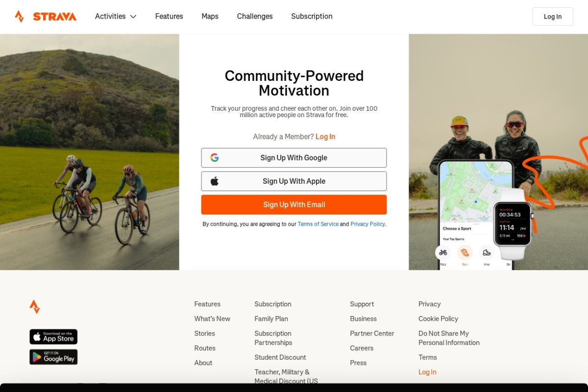Open the Privacy footer link

[x=430, y=304]
